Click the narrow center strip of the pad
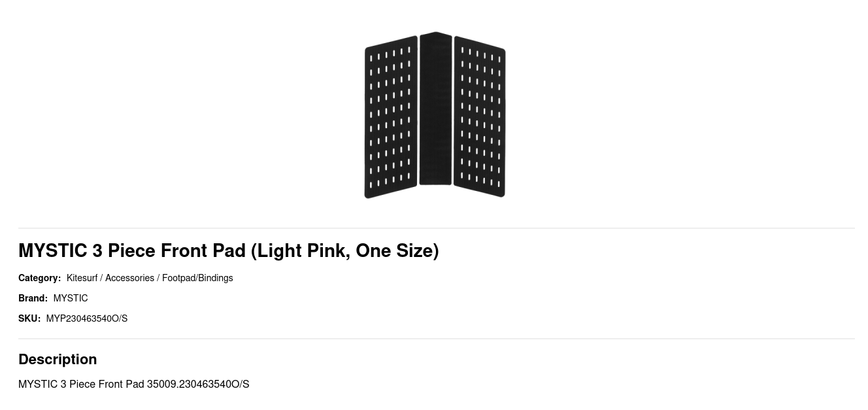This screenshot has height=410, width=868. (x=435, y=109)
